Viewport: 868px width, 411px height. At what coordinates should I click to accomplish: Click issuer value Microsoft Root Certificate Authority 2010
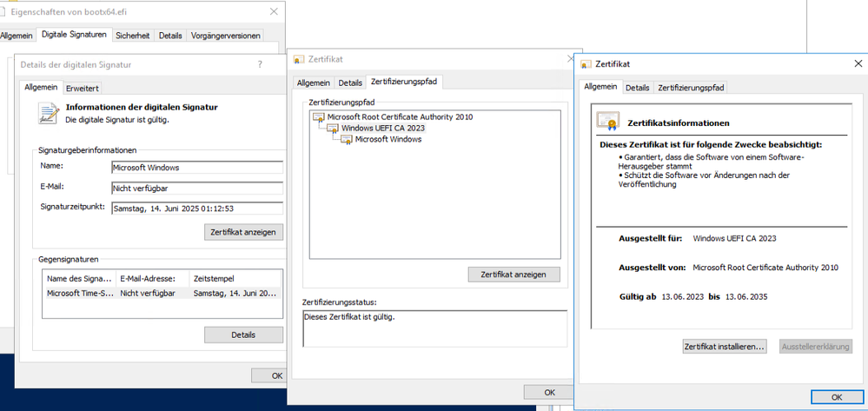[765, 268]
